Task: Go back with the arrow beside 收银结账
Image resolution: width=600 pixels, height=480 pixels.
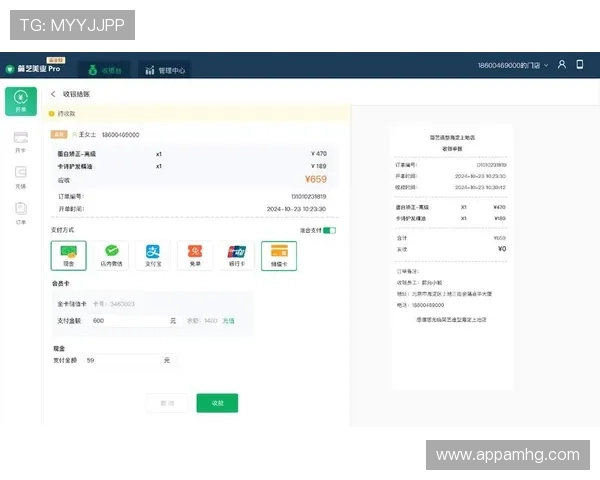Action: [x=53, y=94]
